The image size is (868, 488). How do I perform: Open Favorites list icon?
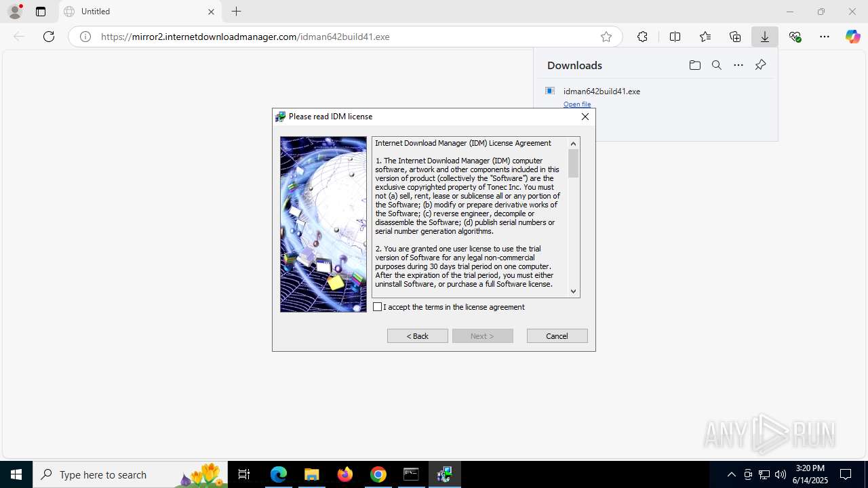coord(705,37)
